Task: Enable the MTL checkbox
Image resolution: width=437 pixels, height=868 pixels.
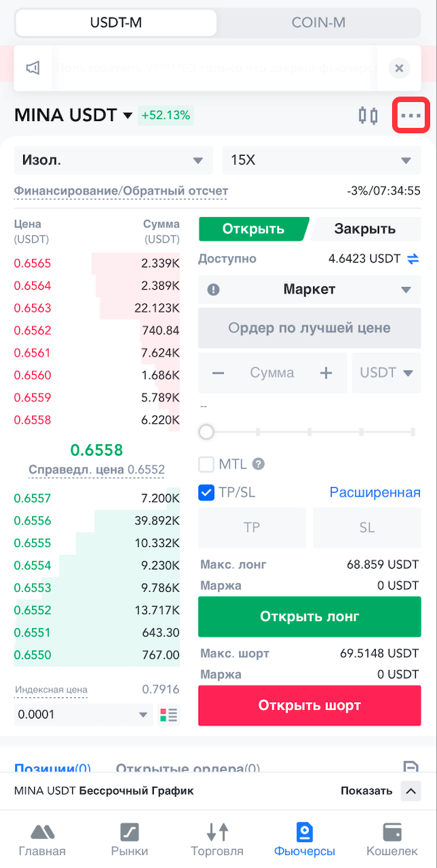Action: [x=206, y=465]
